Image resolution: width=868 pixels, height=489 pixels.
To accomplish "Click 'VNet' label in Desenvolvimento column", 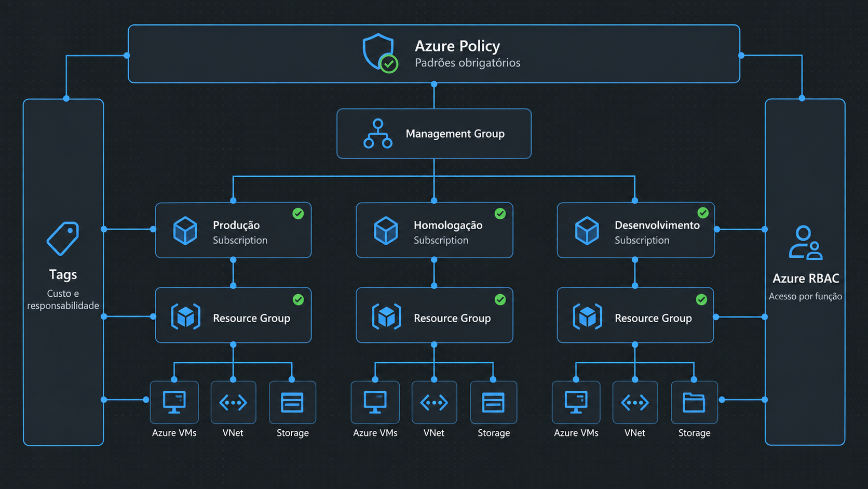I will [635, 433].
